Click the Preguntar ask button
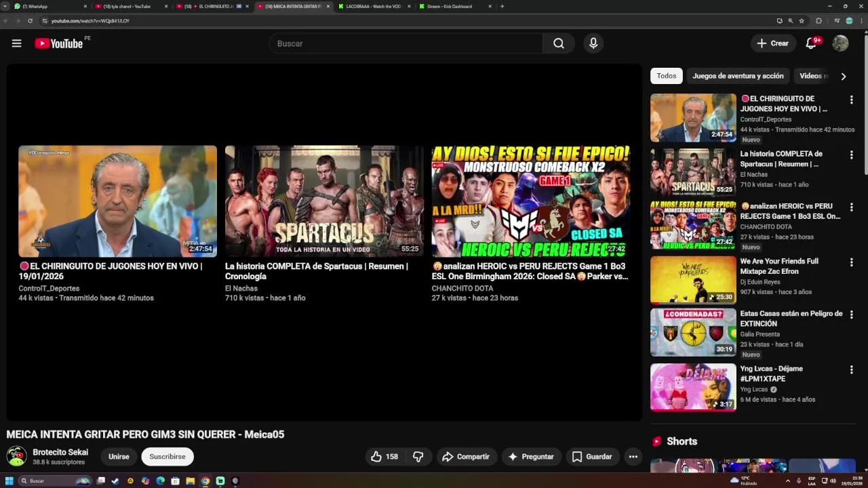Screen dimensions: 868x488 click(x=532, y=457)
